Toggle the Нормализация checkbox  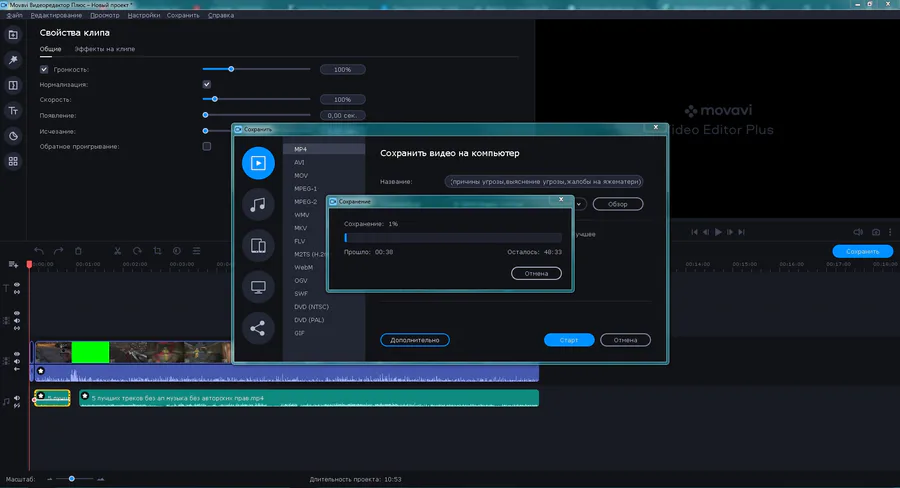pos(207,84)
